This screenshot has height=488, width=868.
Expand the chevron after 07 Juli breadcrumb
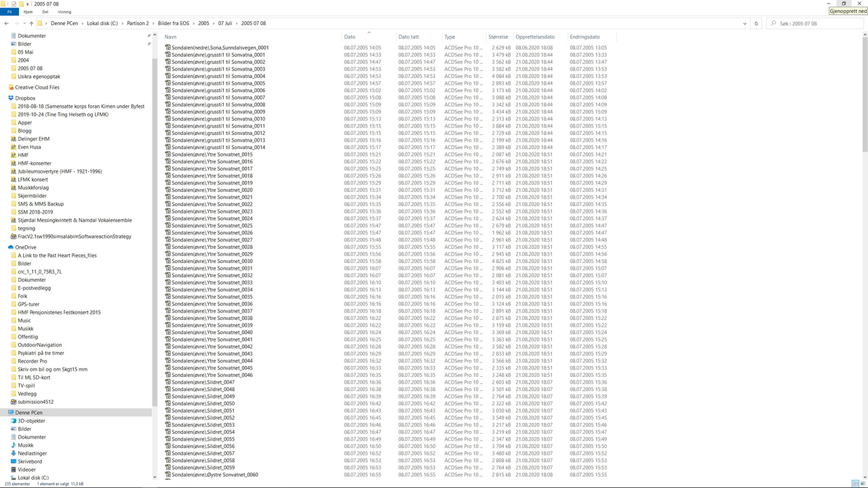[237, 23]
